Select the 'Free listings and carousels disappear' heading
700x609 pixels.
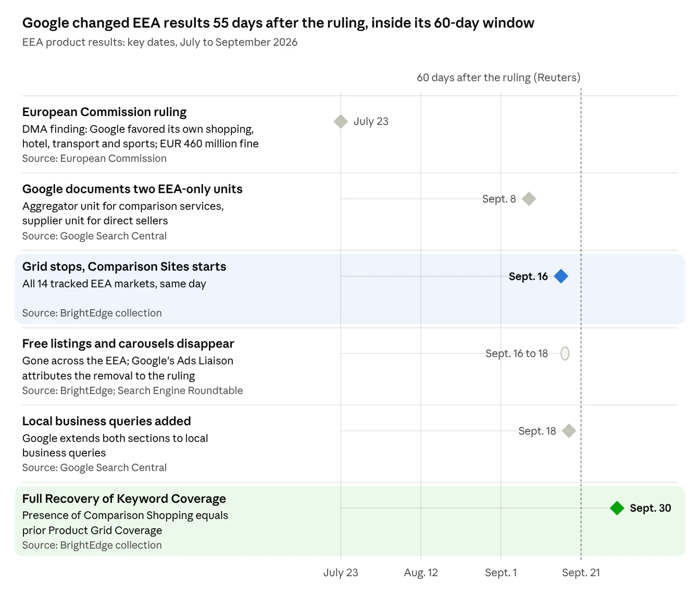pos(128,344)
